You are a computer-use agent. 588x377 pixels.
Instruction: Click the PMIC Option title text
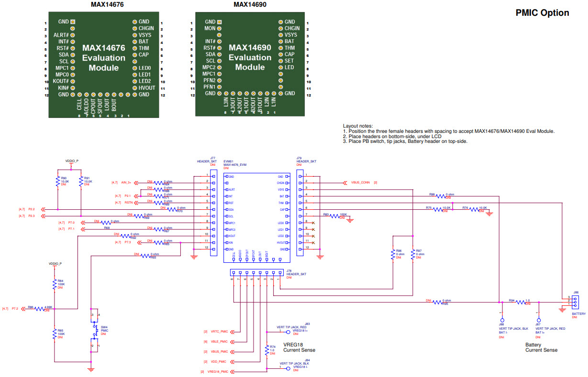pyautogui.click(x=543, y=13)
